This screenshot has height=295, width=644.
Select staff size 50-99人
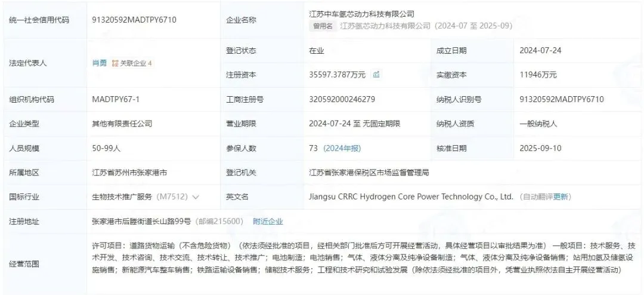106,148
